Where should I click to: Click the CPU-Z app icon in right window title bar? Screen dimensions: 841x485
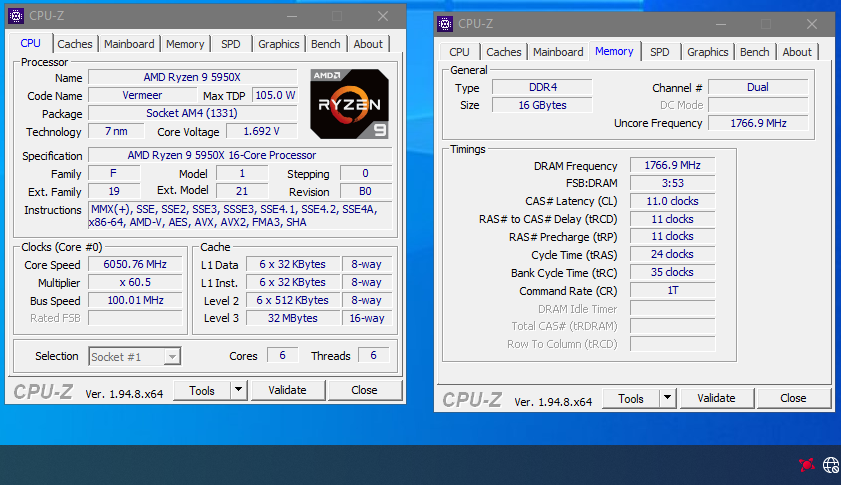point(445,24)
